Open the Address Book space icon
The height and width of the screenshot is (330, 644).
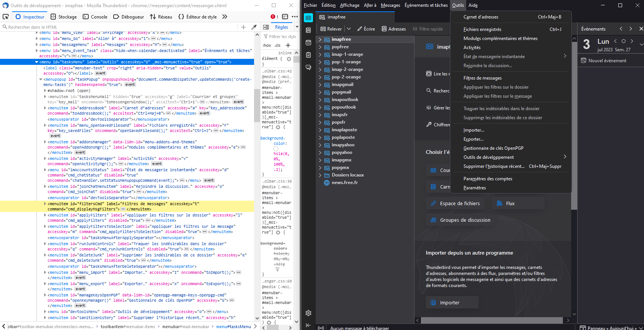[x=308, y=30]
